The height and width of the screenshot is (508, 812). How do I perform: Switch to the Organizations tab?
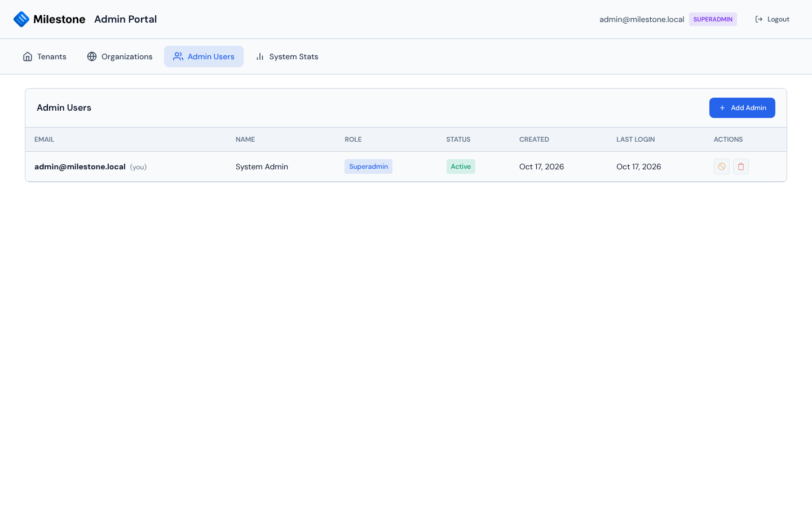coord(120,56)
